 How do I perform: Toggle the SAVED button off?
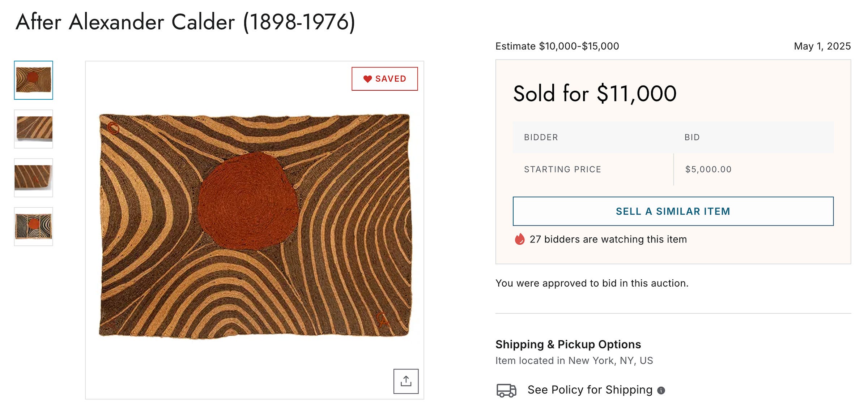[384, 79]
